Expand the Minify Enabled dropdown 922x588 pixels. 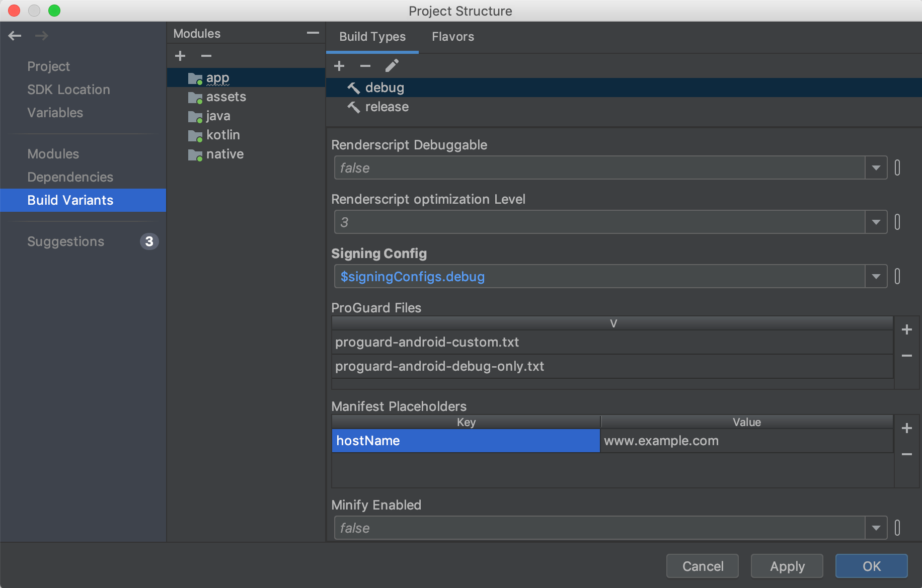pos(876,528)
